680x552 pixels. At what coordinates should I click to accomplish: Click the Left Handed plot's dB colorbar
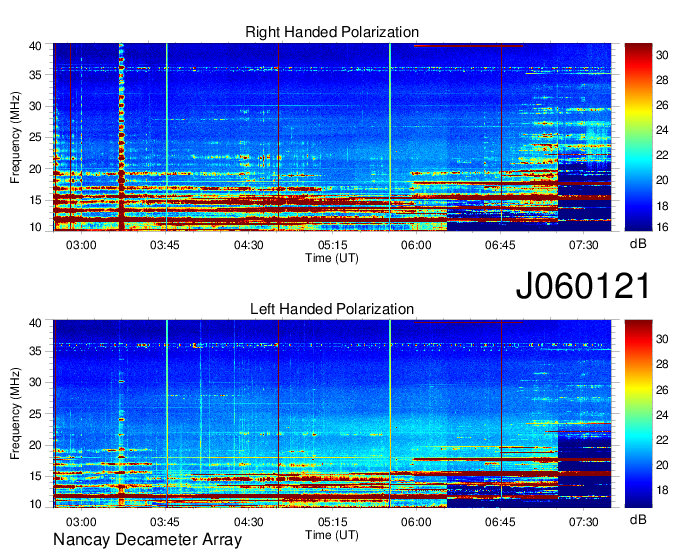pyautogui.click(x=638, y=414)
